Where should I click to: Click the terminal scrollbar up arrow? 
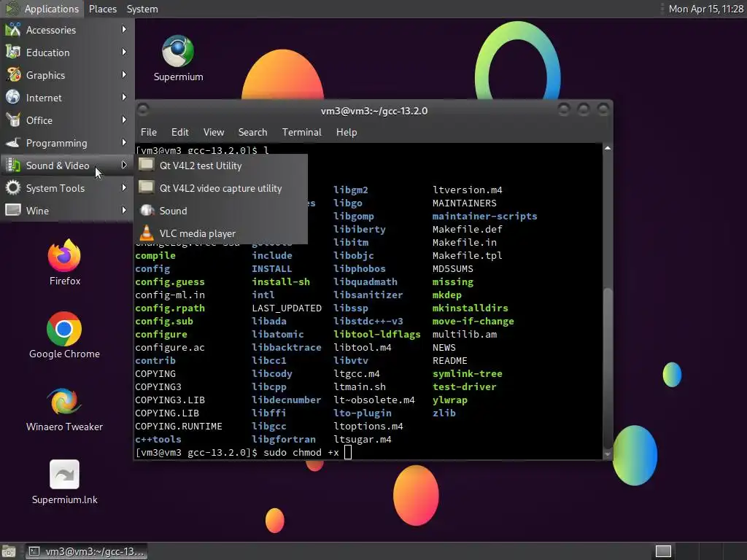[x=608, y=148]
